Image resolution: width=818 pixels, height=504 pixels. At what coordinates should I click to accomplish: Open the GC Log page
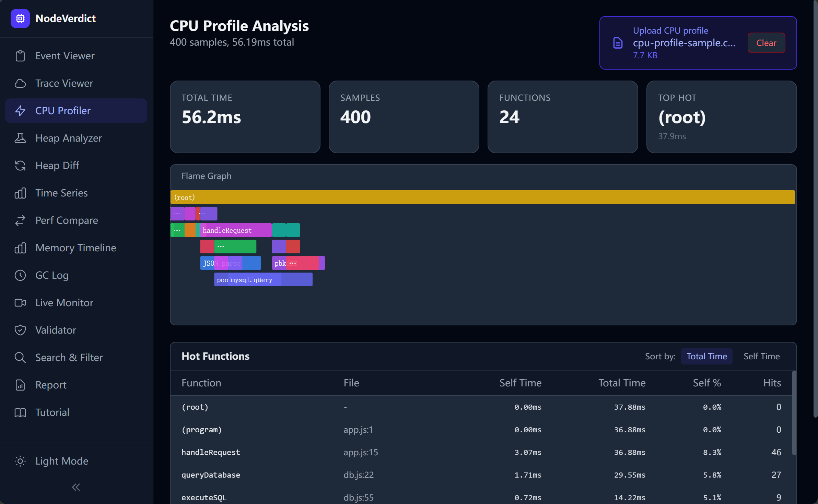[76, 275]
